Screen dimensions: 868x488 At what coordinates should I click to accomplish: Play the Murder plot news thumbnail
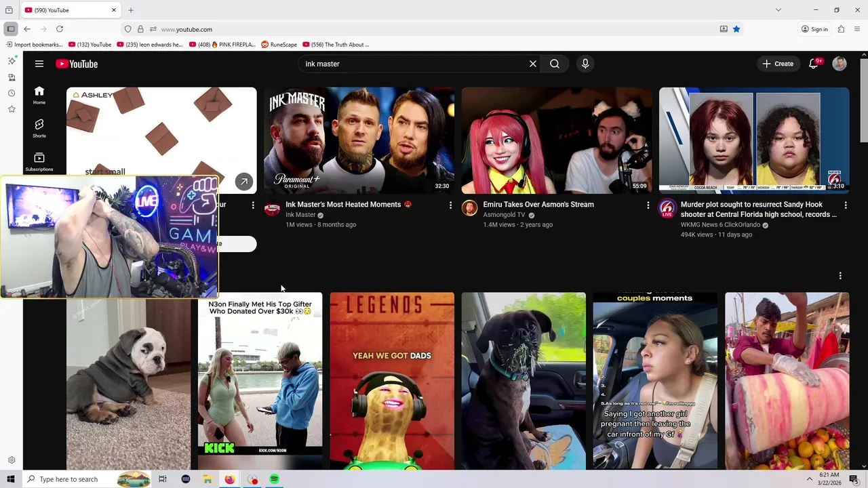pyautogui.click(x=754, y=140)
